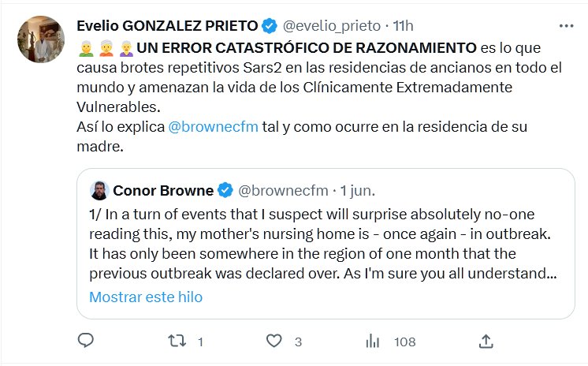Screen dimensions: 588x366
Task: Open Conor Browne's small avatar
Action: [99, 191]
